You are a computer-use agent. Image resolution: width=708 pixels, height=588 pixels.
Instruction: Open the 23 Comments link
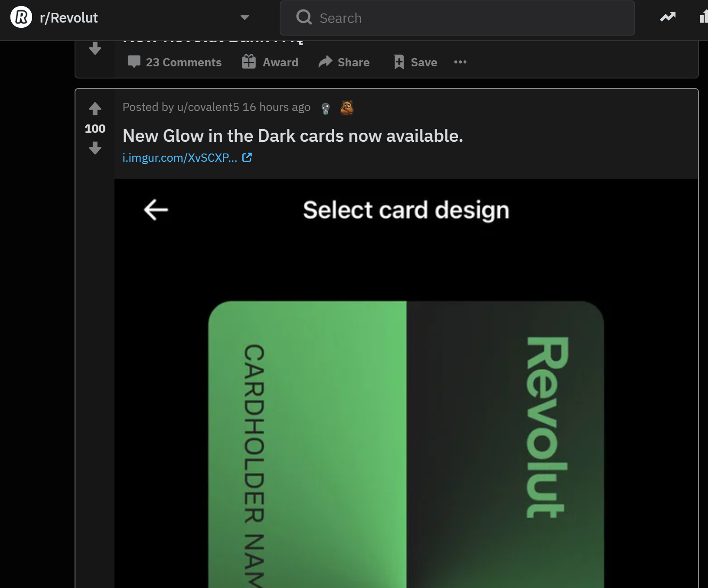[x=175, y=62]
